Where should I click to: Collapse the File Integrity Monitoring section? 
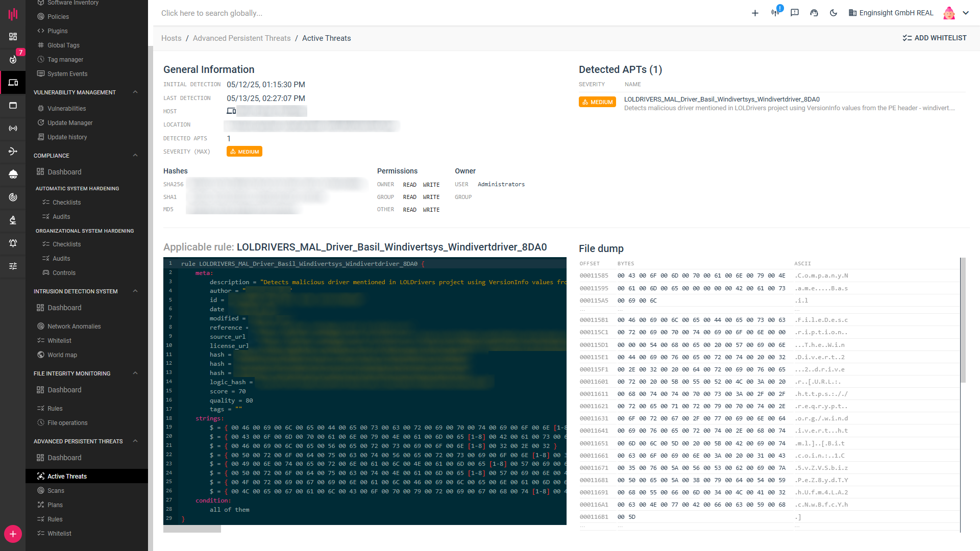tap(135, 373)
